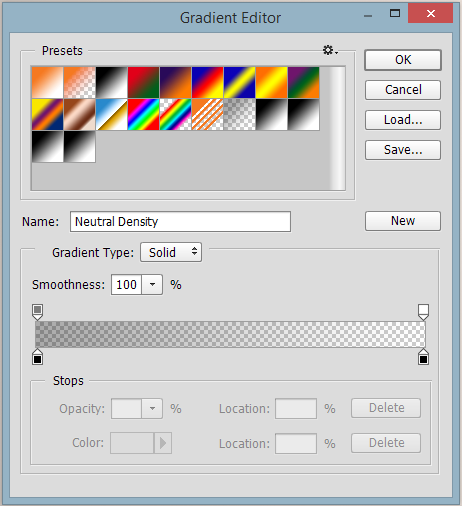The image size is (462, 506).
Task: Maximize the Gradient Editor window
Action: point(395,13)
